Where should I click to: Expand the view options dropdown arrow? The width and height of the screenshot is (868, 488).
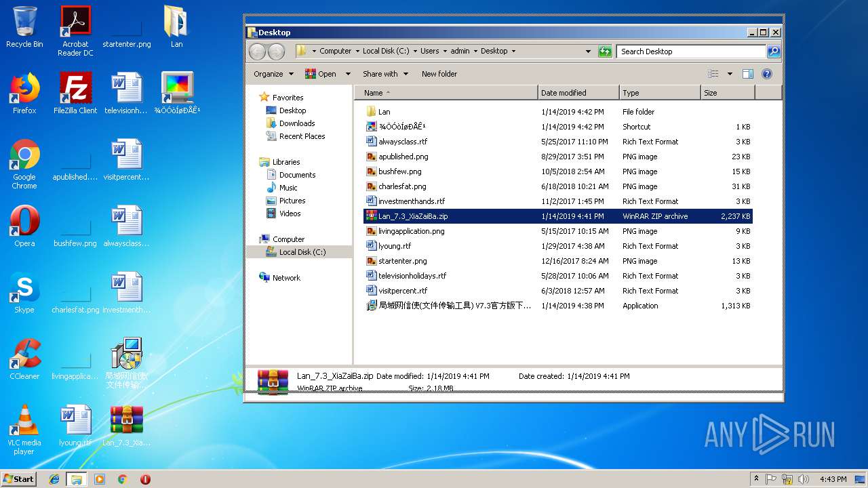(x=730, y=74)
